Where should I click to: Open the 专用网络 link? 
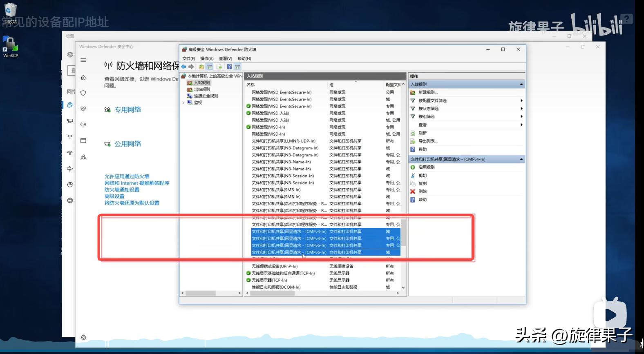pos(127,109)
